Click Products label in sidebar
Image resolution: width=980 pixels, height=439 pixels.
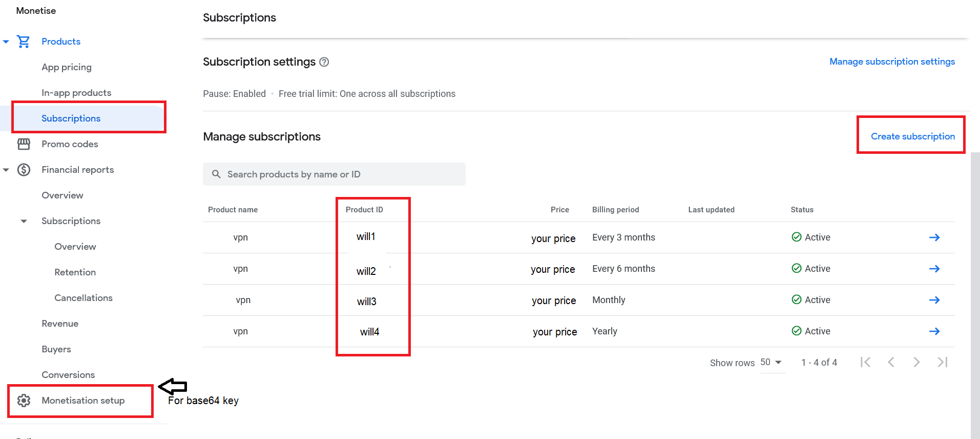61,42
